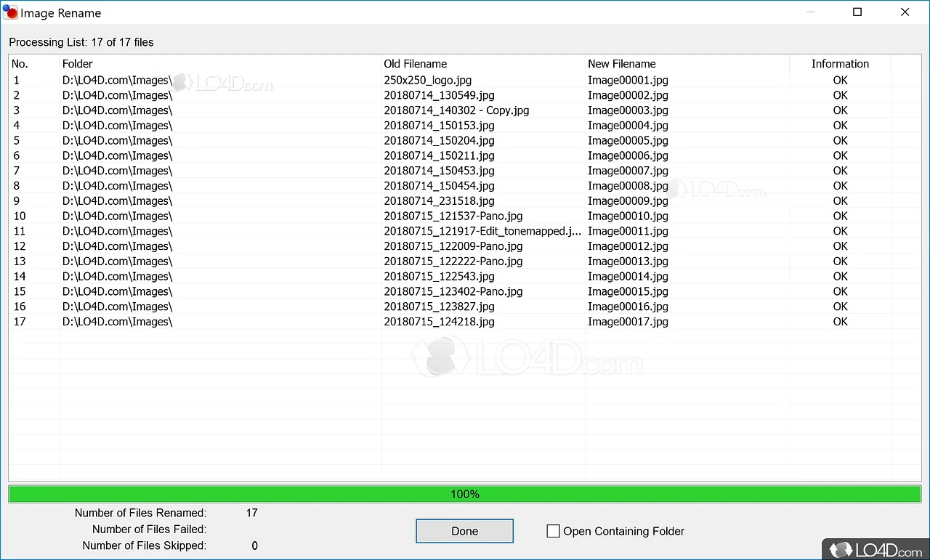Click the Done button
This screenshot has height=560, width=930.
(x=464, y=531)
